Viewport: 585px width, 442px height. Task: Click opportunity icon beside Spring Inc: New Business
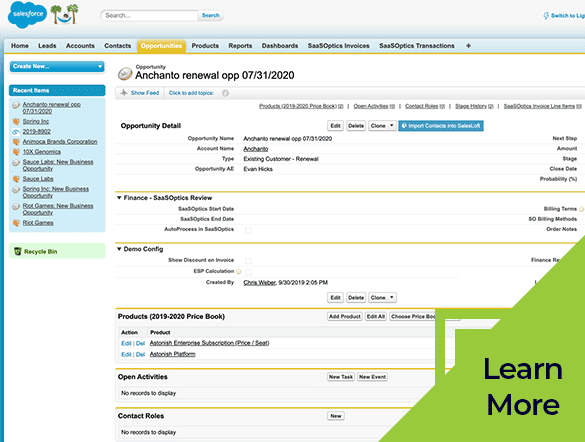tap(16, 189)
